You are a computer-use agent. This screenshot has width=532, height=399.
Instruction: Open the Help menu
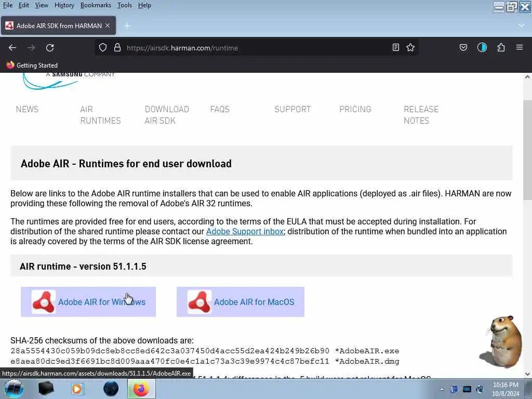click(x=144, y=5)
